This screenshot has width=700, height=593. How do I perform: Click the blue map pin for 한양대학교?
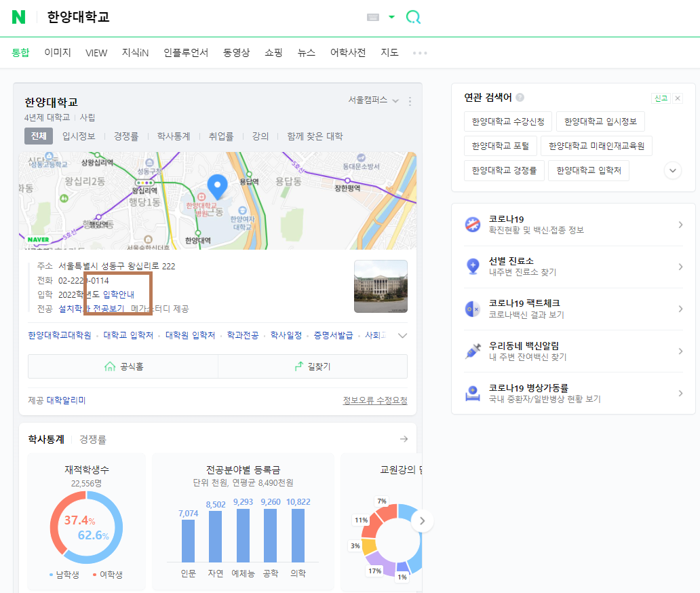click(217, 185)
